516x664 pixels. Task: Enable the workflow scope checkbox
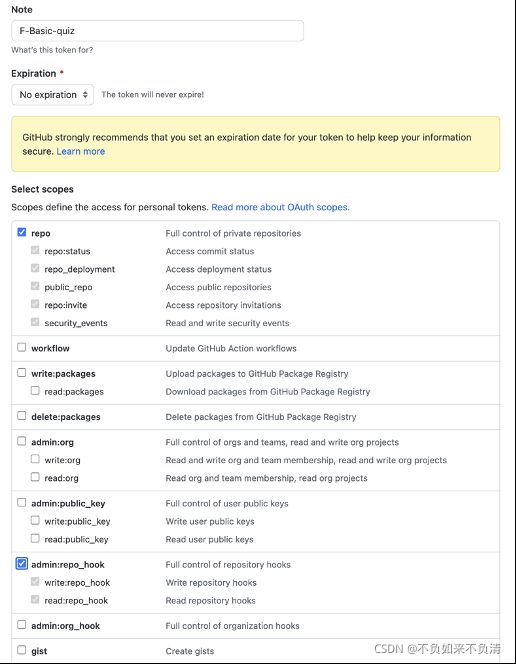(22, 347)
